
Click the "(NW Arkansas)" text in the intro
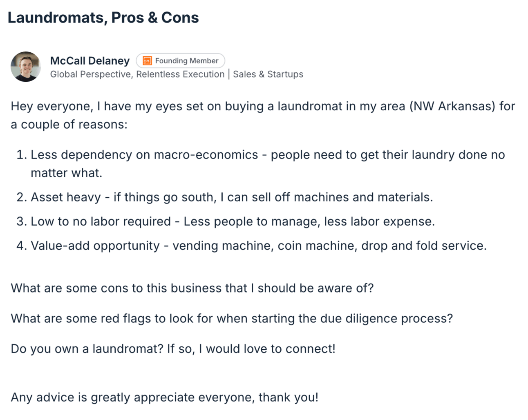tap(452, 106)
